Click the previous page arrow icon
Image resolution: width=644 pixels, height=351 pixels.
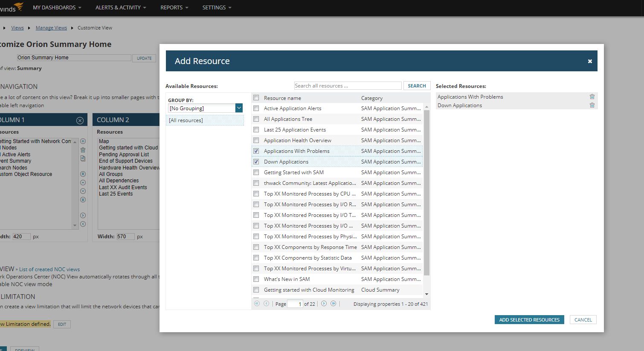click(267, 304)
